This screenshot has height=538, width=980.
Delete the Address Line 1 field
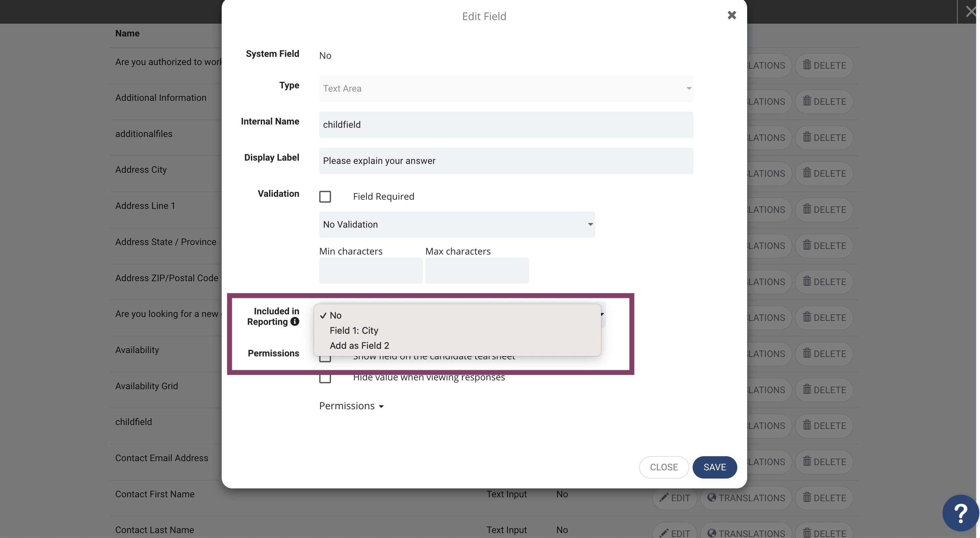824,210
